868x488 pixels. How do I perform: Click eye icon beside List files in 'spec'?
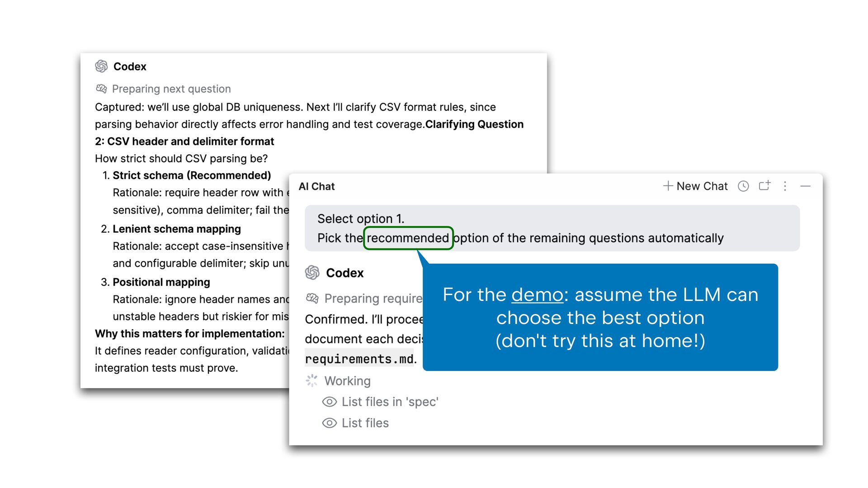330,402
